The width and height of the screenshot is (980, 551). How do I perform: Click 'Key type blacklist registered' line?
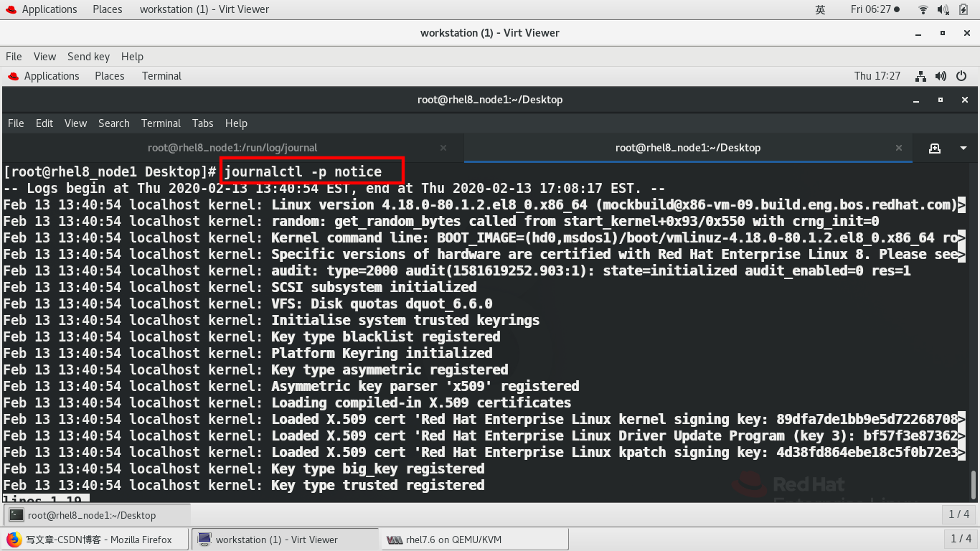coord(386,336)
